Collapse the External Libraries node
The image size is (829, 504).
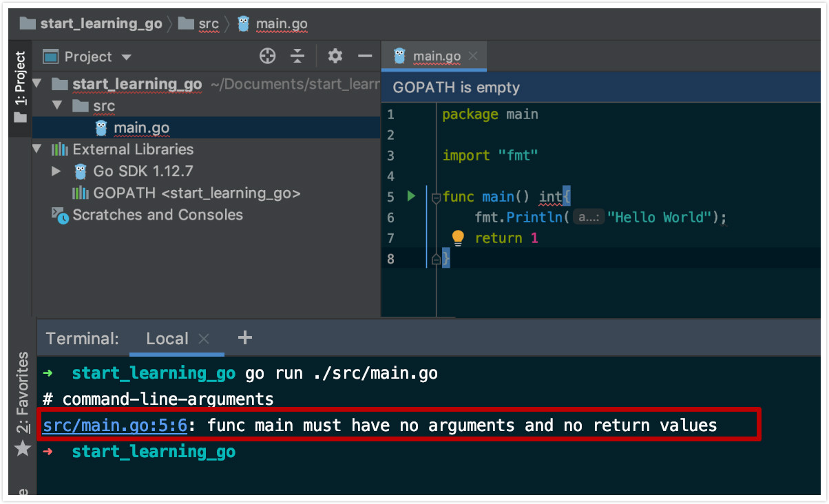point(37,149)
